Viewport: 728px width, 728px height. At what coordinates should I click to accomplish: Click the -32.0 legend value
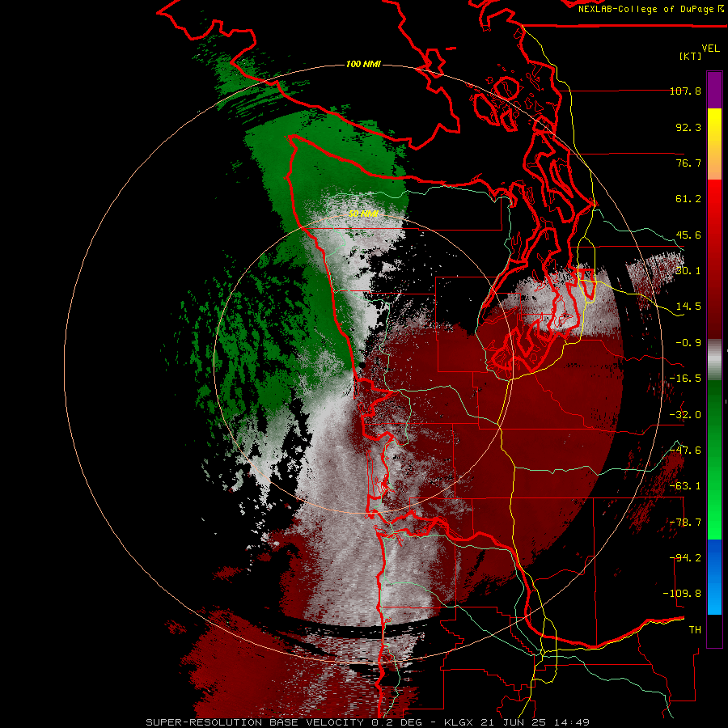tap(685, 415)
